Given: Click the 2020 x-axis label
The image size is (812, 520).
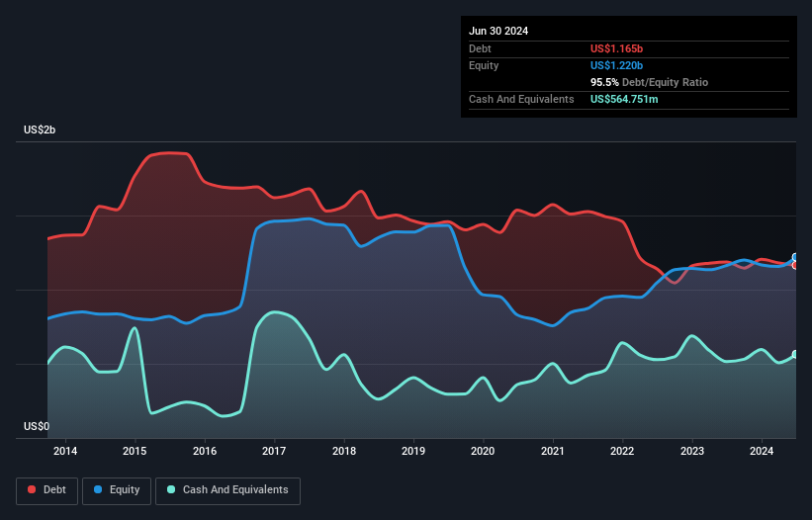Looking at the screenshot, I should pos(483,451).
